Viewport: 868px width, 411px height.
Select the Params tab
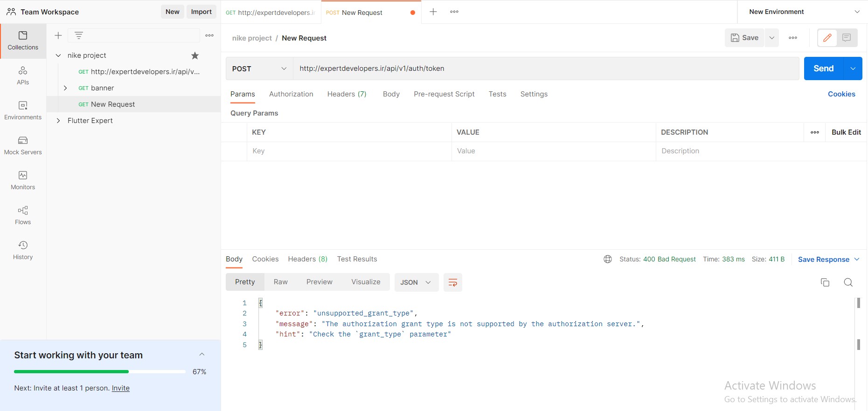pyautogui.click(x=243, y=94)
